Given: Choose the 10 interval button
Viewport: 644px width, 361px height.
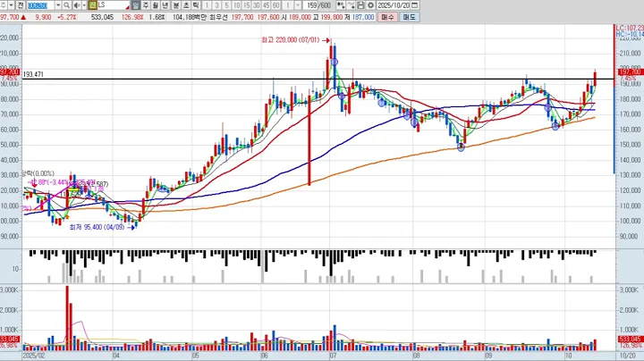Looking at the screenshot, I should 236,5.
